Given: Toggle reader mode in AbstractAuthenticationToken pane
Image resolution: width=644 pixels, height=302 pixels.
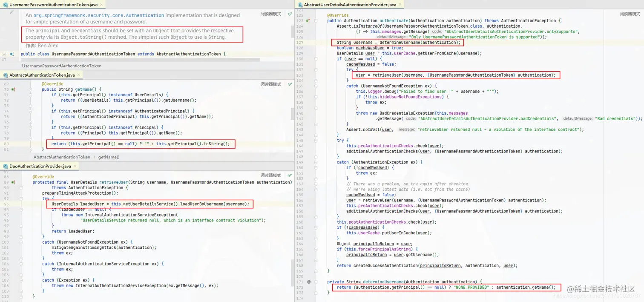Looking at the screenshot, I should [271, 84].
